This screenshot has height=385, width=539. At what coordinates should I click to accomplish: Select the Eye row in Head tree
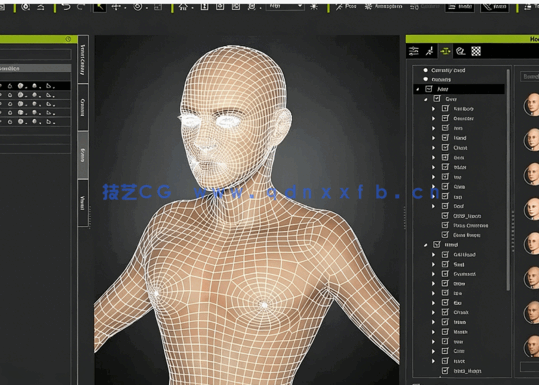click(x=457, y=294)
